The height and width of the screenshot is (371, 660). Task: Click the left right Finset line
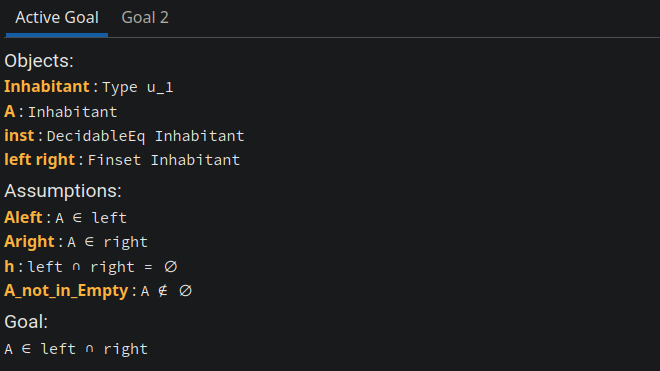(122, 160)
